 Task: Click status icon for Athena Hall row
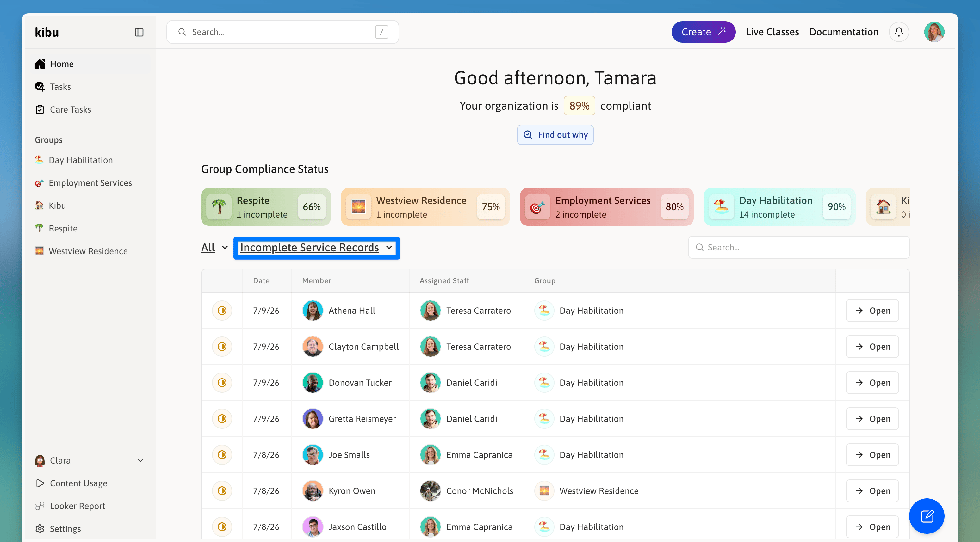pyautogui.click(x=222, y=310)
